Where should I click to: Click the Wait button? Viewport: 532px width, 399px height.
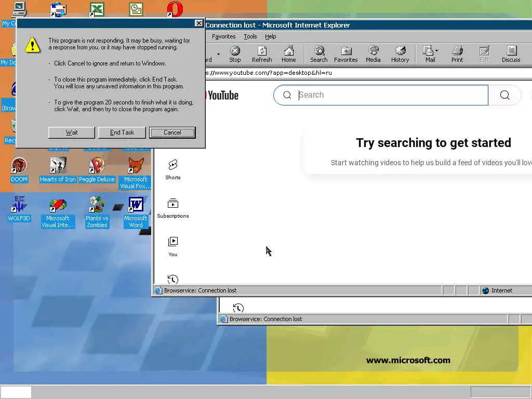[x=72, y=132]
